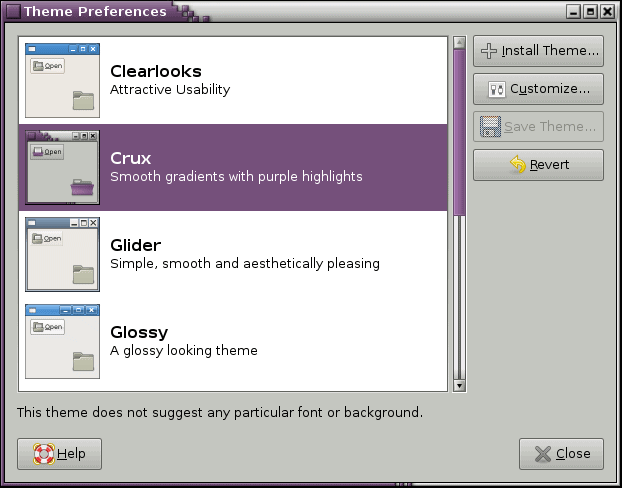Select the Crux theme preview thumbnail
This screenshot has height=488, width=622.
click(x=62, y=167)
